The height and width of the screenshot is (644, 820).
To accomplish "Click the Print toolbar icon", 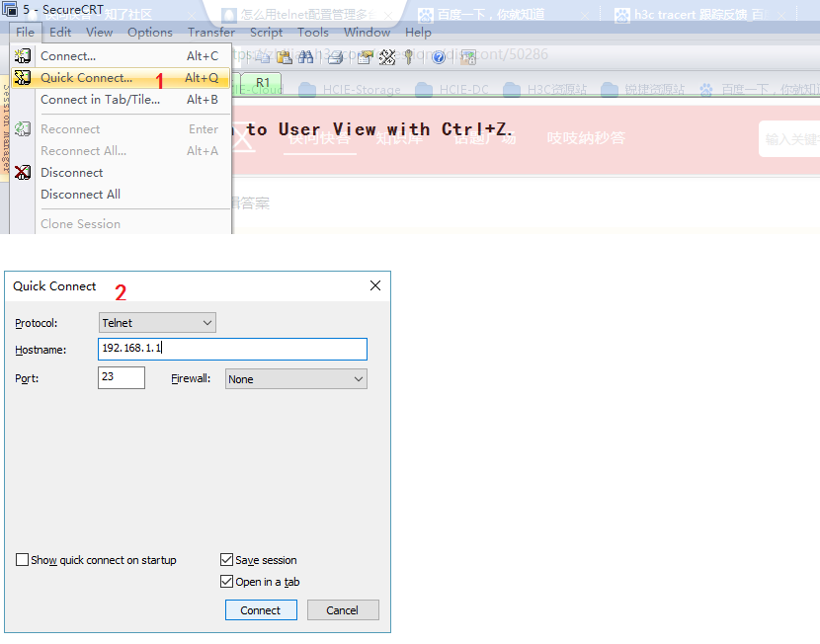I will coord(335,57).
